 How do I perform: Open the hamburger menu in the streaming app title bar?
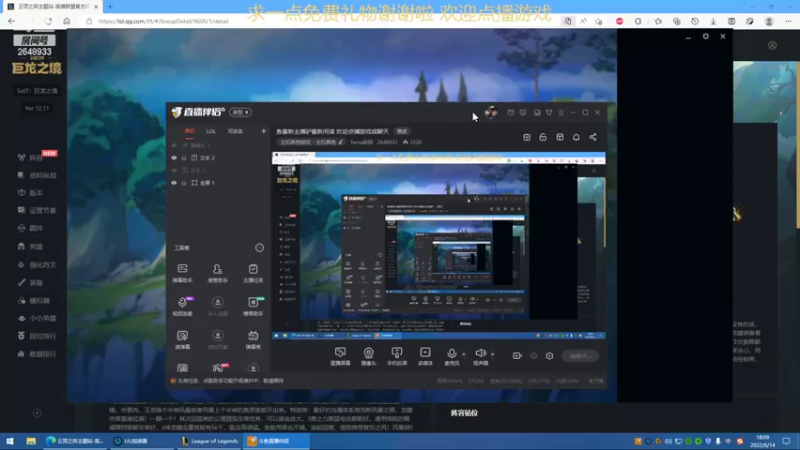click(x=561, y=112)
